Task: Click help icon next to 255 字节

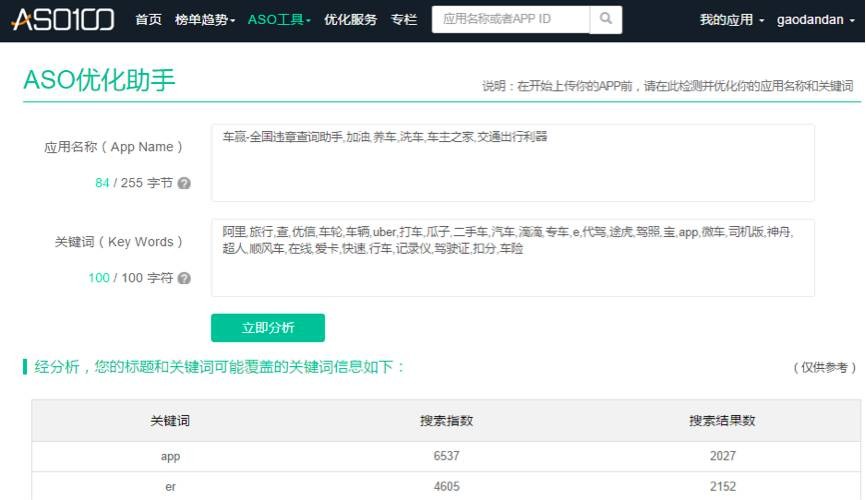Action: (x=184, y=183)
